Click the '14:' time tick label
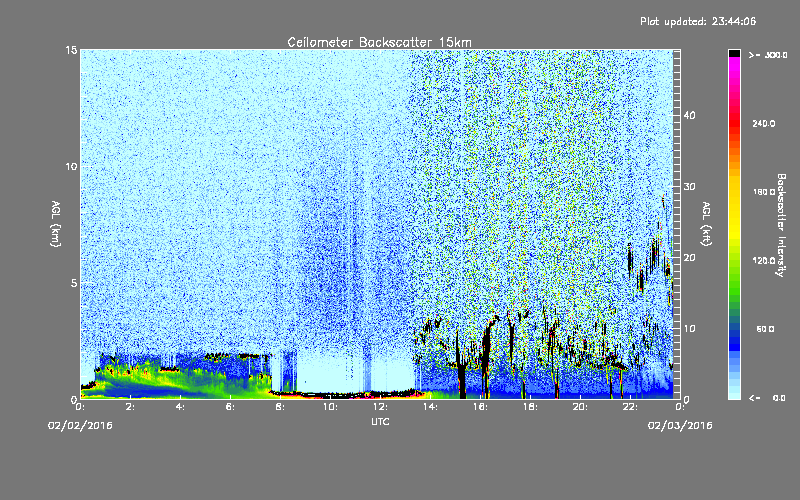The height and width of the screenshot is (500, 800). tap(430, 407)
